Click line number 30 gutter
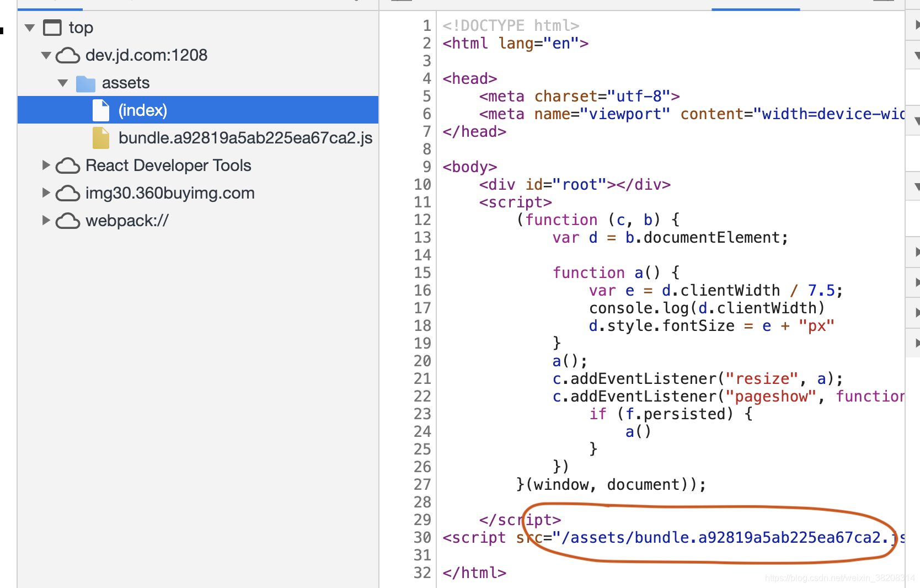The image size is (920, 588). point(422,537)
